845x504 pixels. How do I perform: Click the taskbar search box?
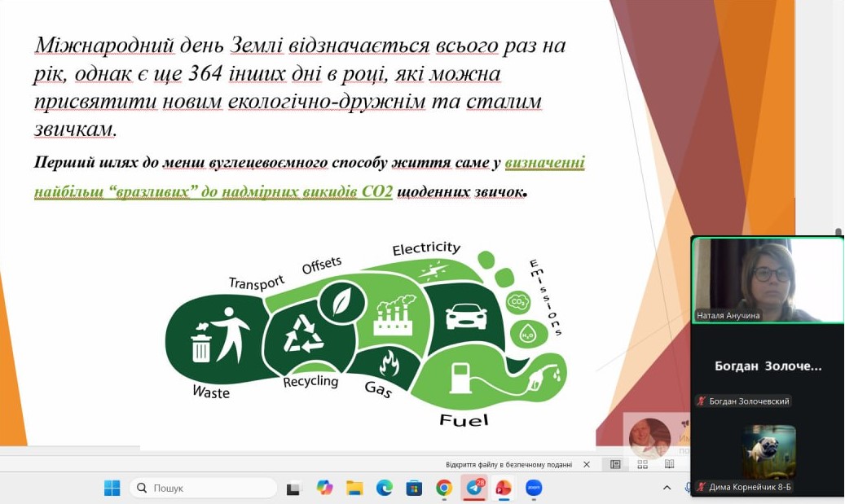coord(204,488)
